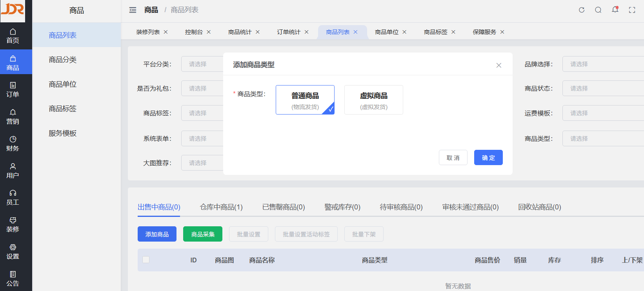Viewport: 644px width, 291px height.
Task: Open 公告 section in the sidebar
Action: coord(13,279)
